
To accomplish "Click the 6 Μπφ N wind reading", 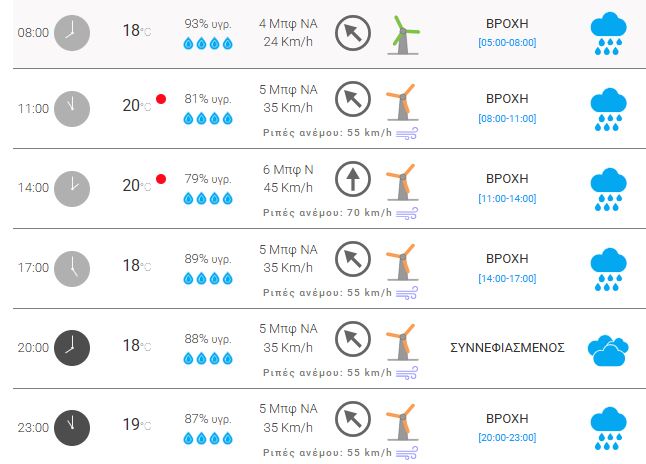I will coord(288,169).
